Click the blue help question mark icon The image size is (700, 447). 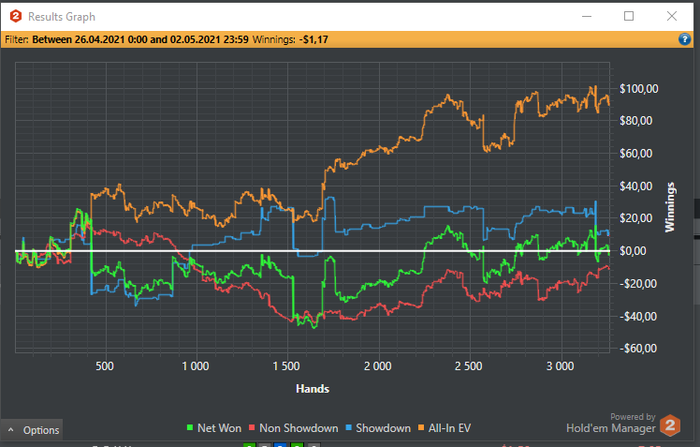tap(684, 39)
